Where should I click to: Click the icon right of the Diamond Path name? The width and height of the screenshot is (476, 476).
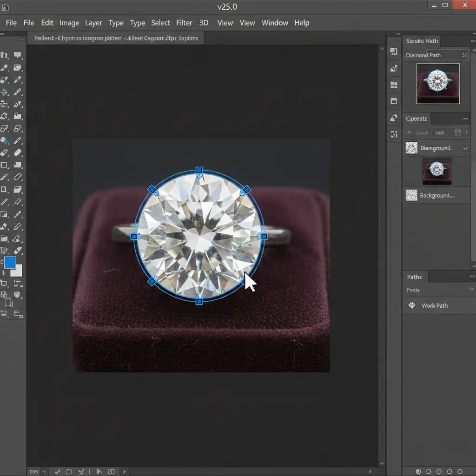[464, 55]
